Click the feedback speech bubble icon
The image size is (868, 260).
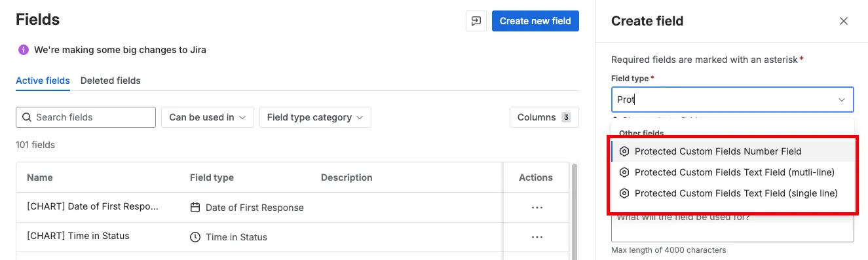(476, 21)
